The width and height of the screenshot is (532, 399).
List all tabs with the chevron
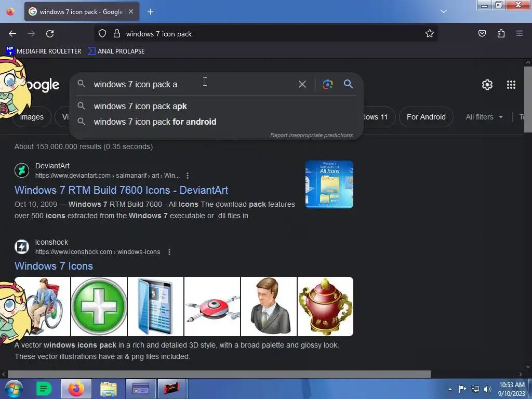coord(444,11)
